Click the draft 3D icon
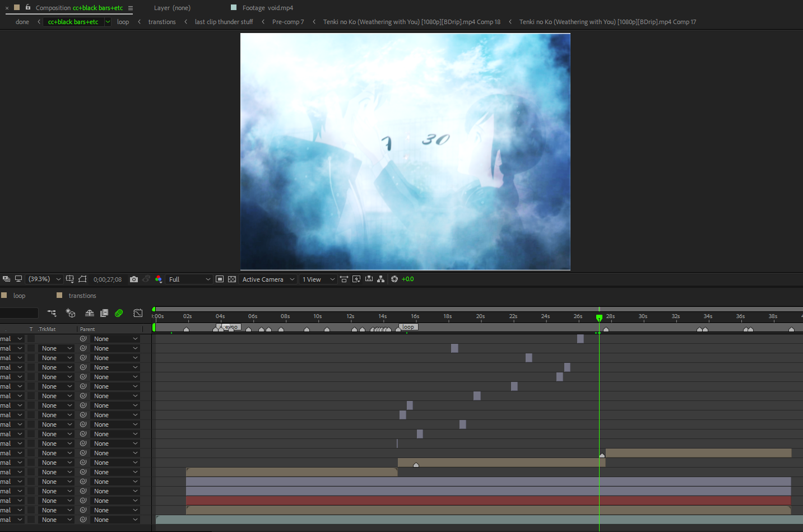The image size is (803, 532). 71,313
